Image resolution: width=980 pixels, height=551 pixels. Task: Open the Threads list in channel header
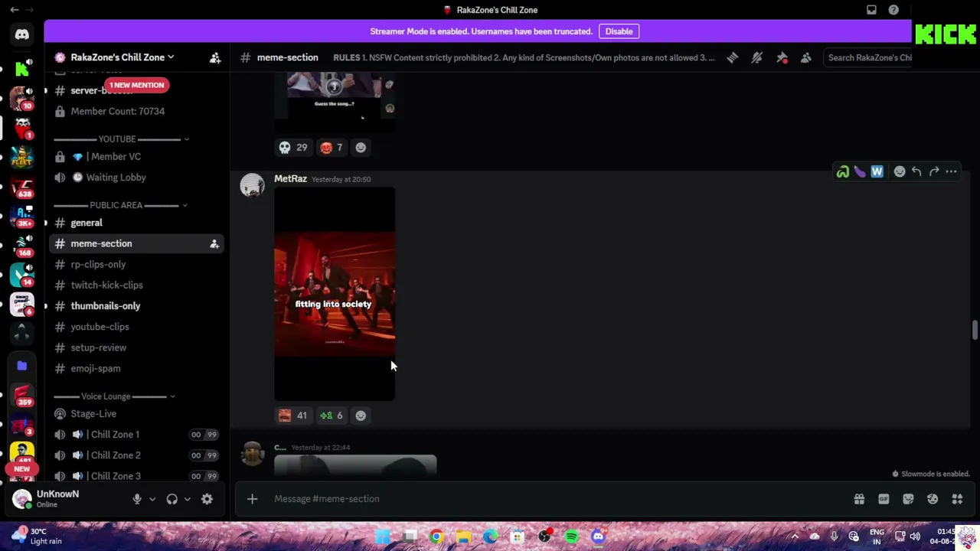(x=733, y=57)
